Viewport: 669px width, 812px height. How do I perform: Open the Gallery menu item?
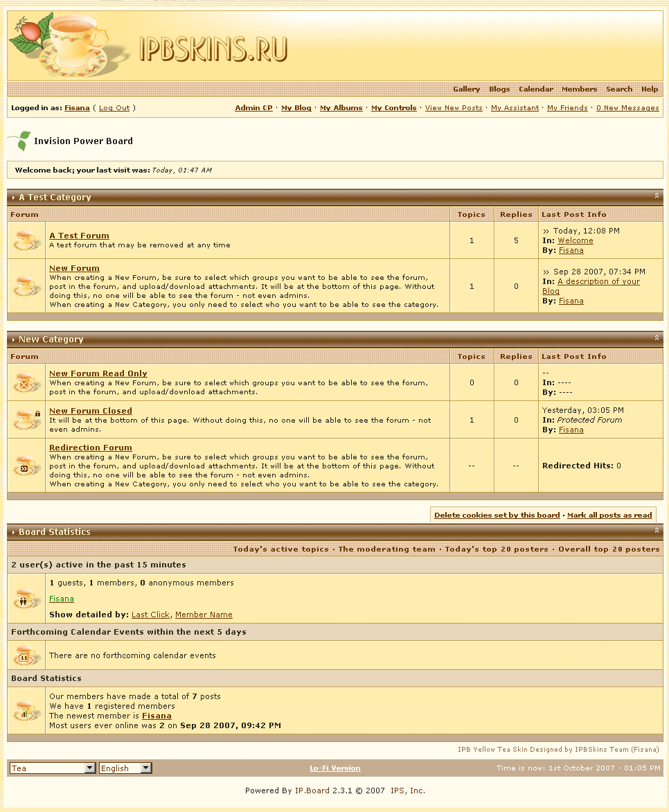[x=466, y=89]
